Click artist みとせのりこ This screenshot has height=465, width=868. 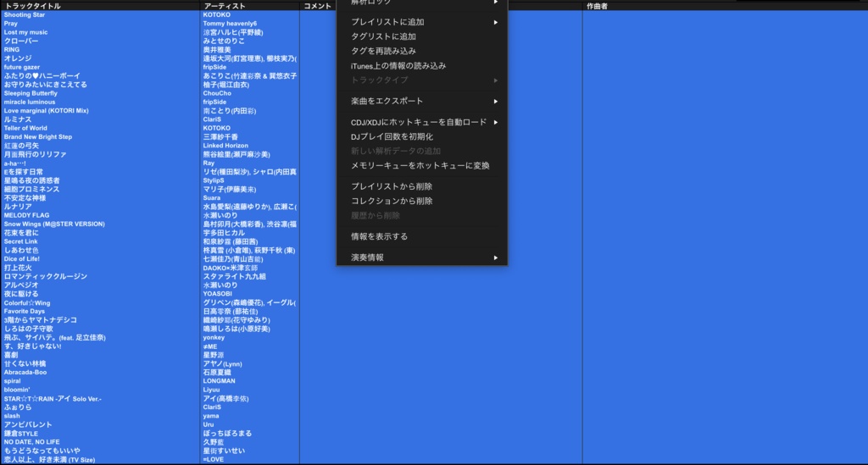(x=224, y=41)
